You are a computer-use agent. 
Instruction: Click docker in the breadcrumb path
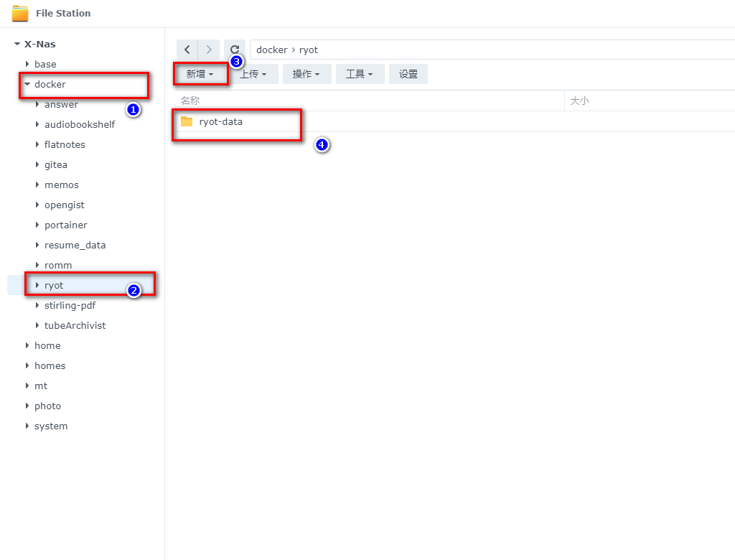tap(271, 50)
